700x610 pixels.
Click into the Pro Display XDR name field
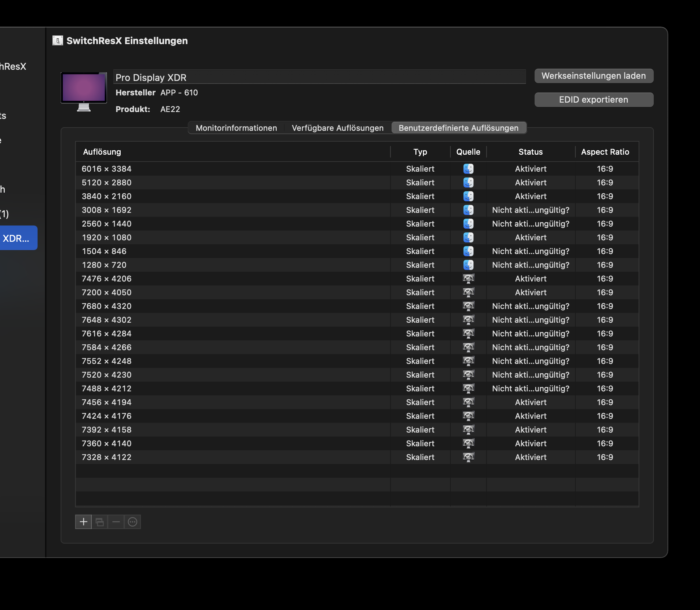click(x=319, y=77)
